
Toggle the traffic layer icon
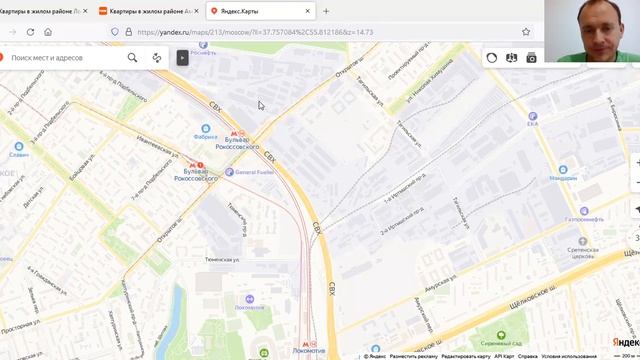coord(492,58)
